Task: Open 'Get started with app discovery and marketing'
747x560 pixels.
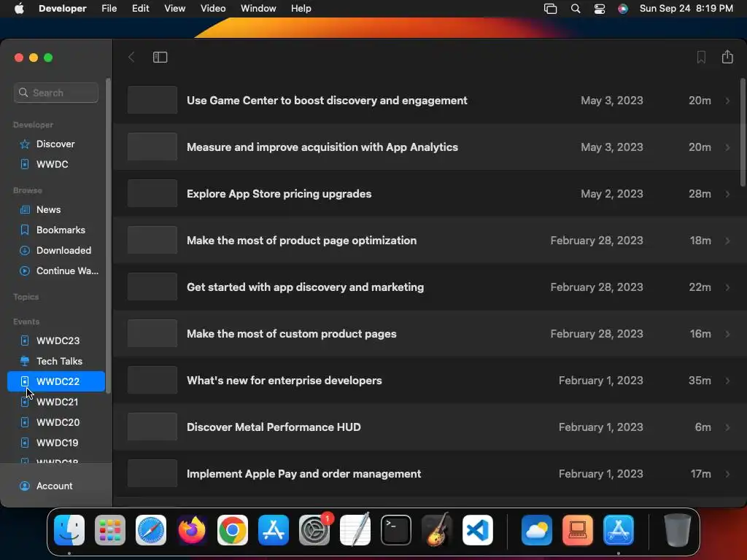Action: coord(429,287)
